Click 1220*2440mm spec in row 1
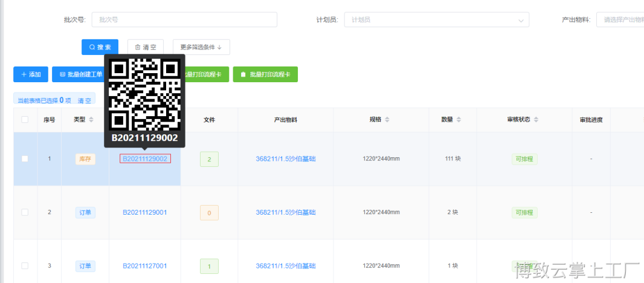The height and width of the screenshot is (283, 644). pyautogui.click(x=381, y=159)
